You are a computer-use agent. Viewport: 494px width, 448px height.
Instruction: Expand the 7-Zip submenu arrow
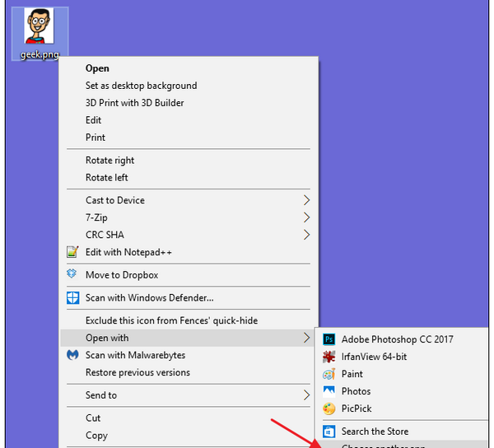coord(306,217)
